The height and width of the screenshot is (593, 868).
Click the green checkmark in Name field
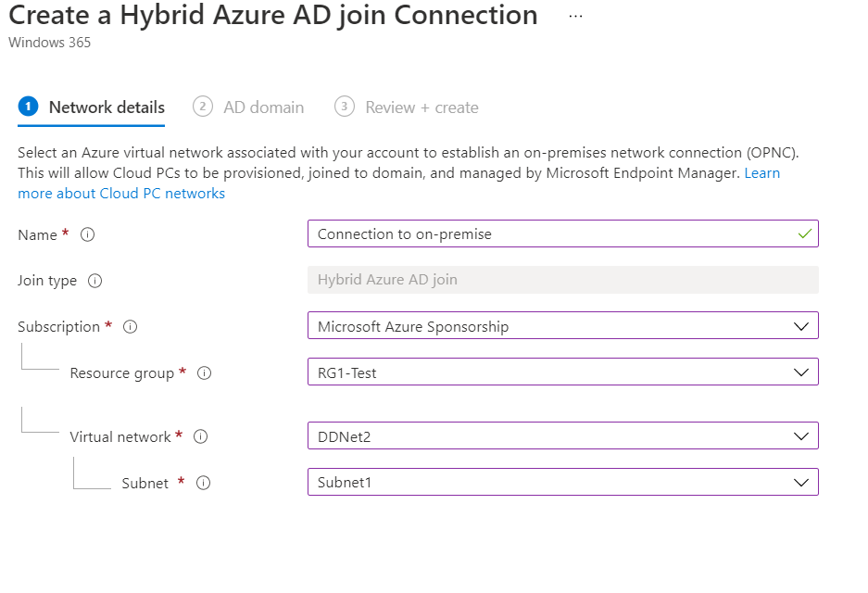point(803,233)
